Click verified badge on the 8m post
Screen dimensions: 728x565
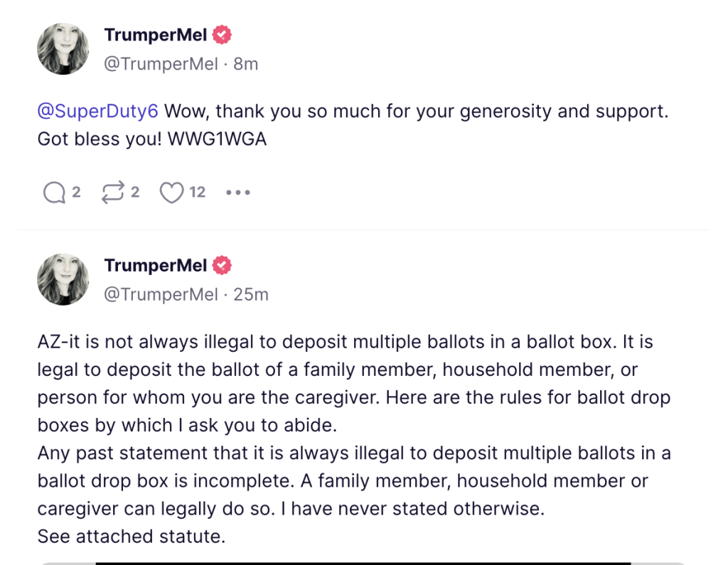point(223,34)
